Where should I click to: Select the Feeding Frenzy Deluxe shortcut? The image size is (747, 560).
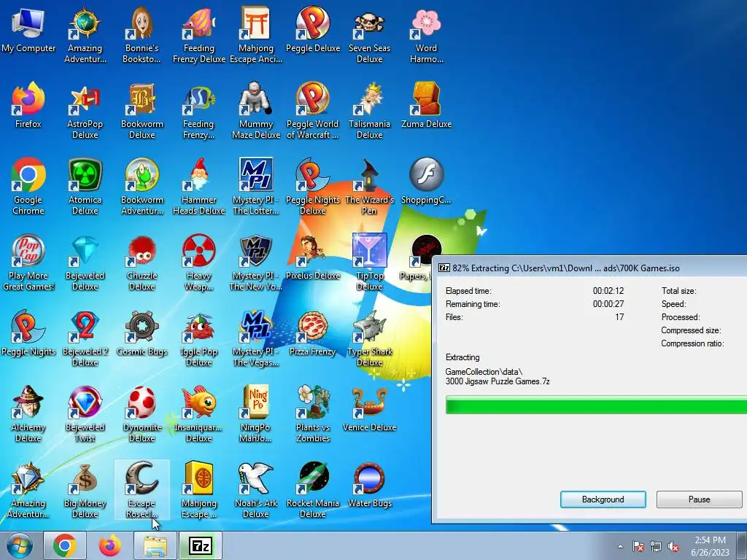[198, 35]
